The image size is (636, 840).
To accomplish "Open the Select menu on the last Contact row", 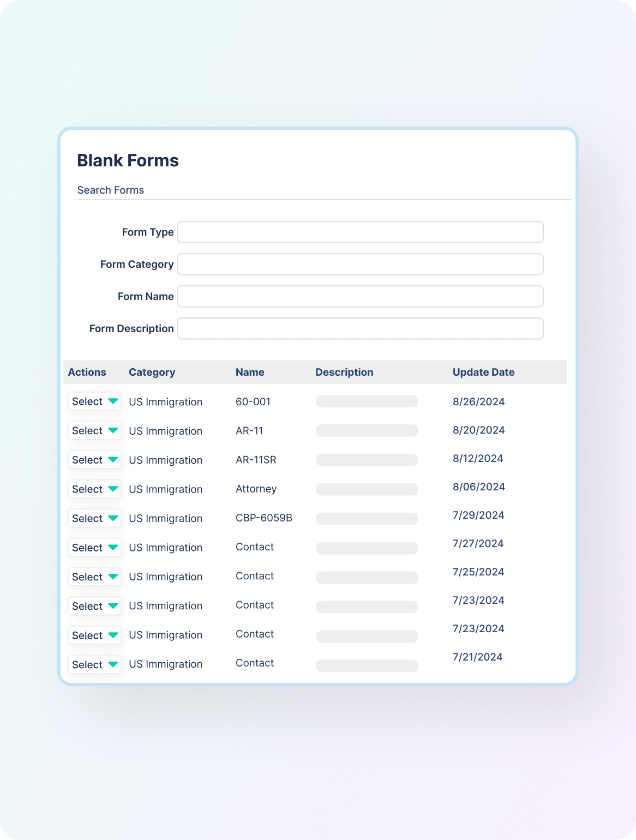I will (x=94, y=664).
